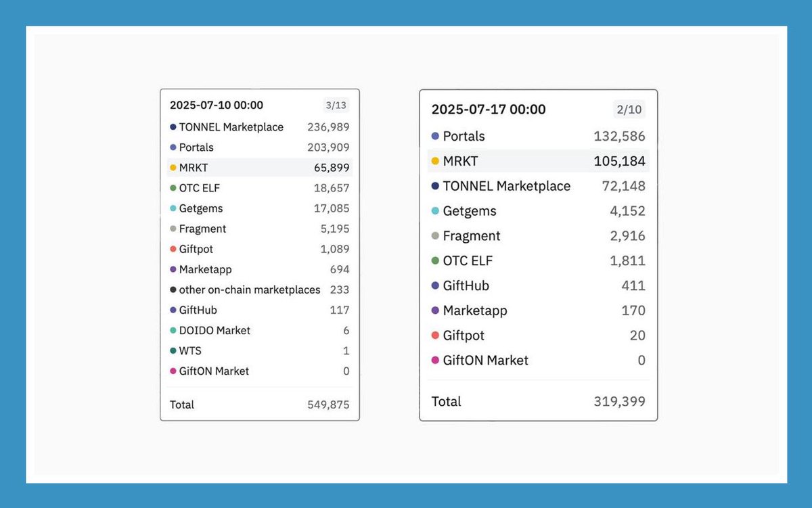Click the 132,586 value
Screen dimensions: 812x508
[620, 136]
